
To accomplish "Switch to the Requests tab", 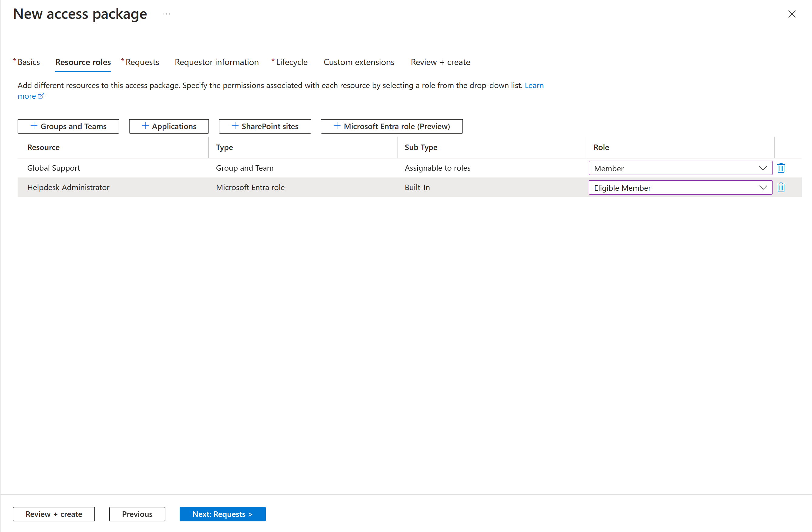I will tap(142, 62).
